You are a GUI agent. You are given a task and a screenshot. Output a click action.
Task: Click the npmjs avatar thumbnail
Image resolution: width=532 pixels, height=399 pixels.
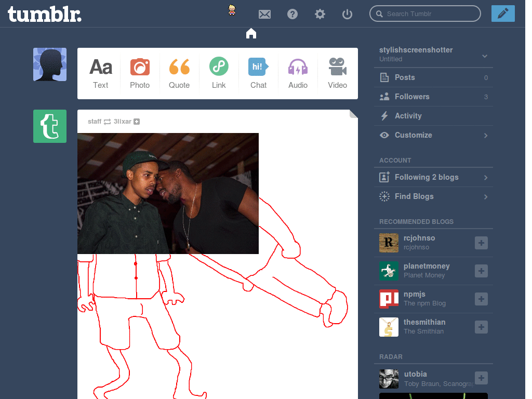coord(389,299)
